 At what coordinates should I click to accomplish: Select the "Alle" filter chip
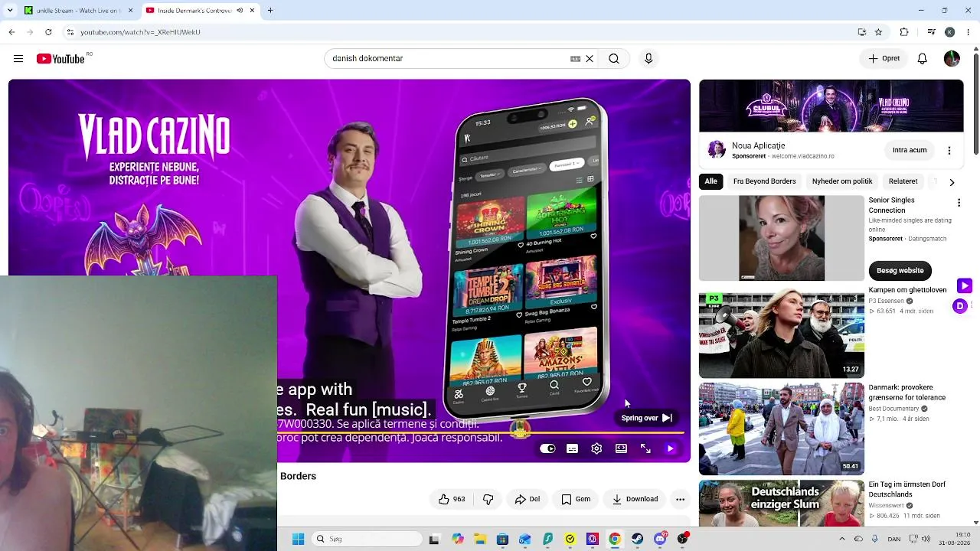tap(711, 181)
